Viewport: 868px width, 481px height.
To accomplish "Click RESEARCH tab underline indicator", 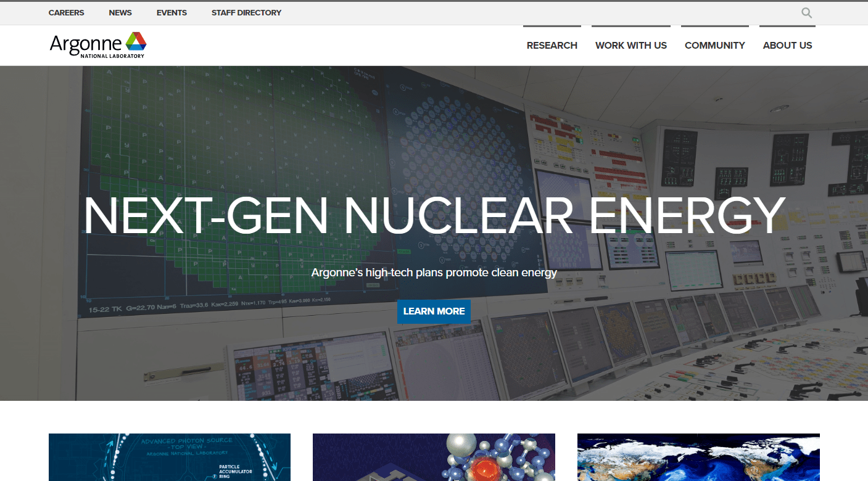I will [x=552, y=27].
